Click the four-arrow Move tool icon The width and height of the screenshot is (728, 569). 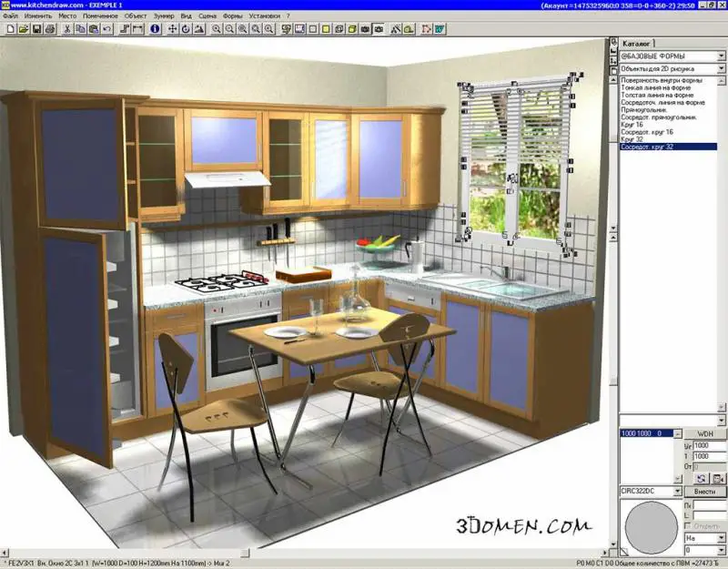point(172,29)
